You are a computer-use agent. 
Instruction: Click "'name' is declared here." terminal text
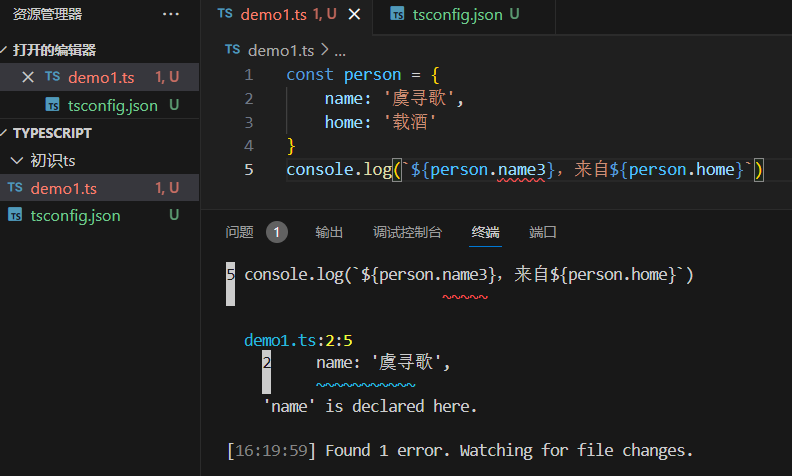tap(371, 406)
